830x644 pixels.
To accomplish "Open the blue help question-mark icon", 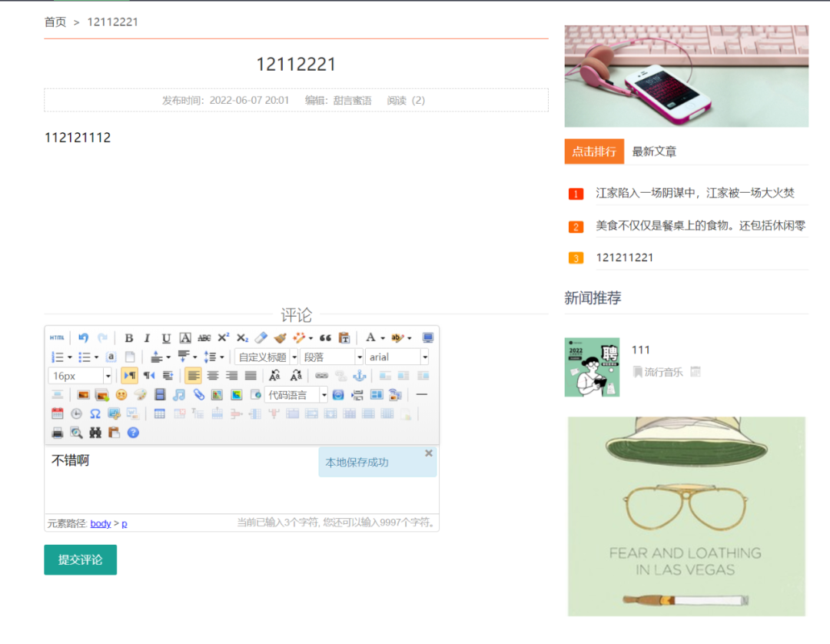I will click(133, 433).
